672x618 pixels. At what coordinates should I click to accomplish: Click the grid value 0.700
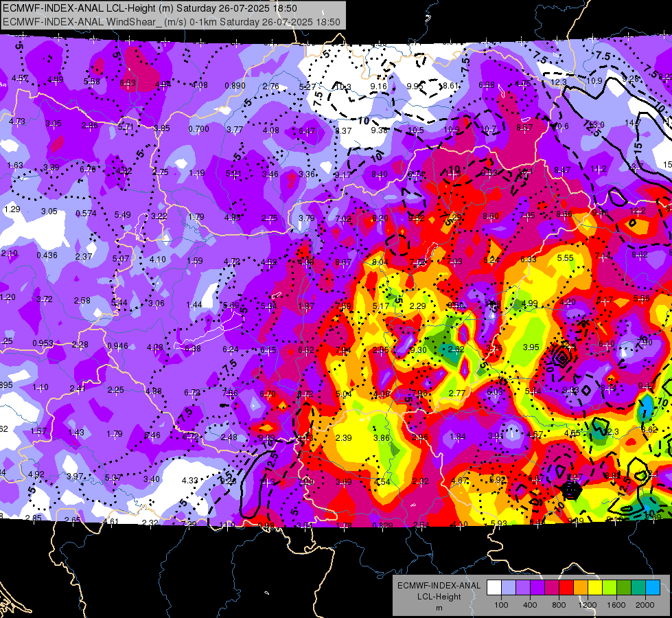pos(199,129)
